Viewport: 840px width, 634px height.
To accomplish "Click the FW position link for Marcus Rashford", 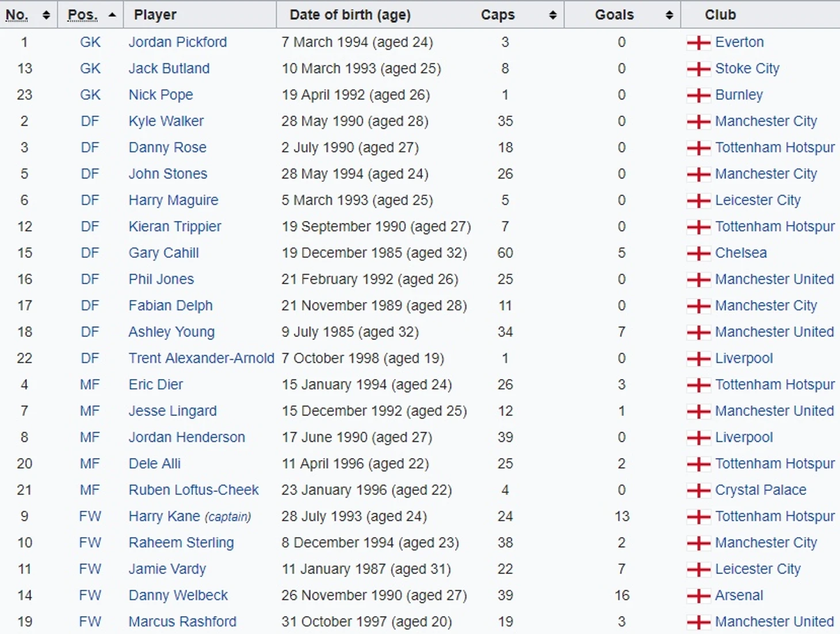I will [90, 621].
